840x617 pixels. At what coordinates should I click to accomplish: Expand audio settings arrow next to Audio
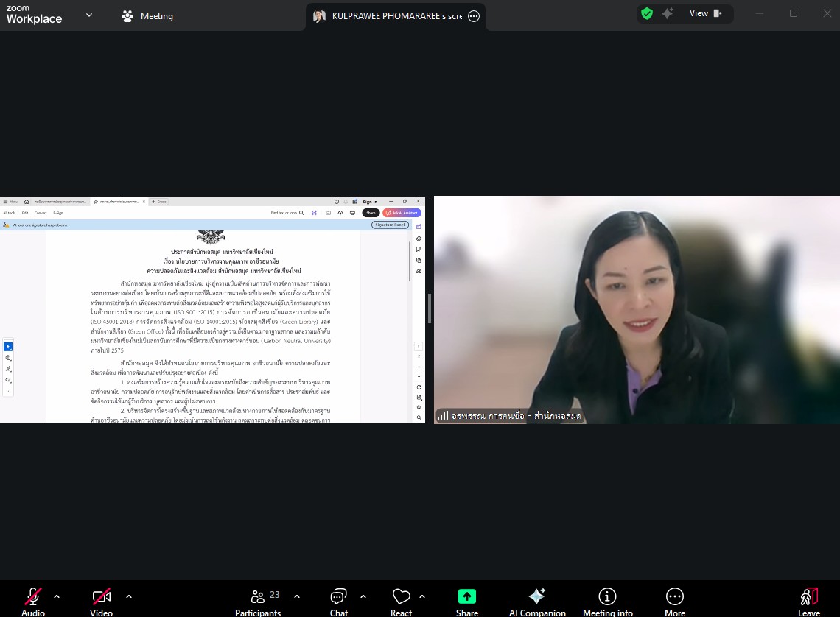pyautogui.click(x=57, y=596)
